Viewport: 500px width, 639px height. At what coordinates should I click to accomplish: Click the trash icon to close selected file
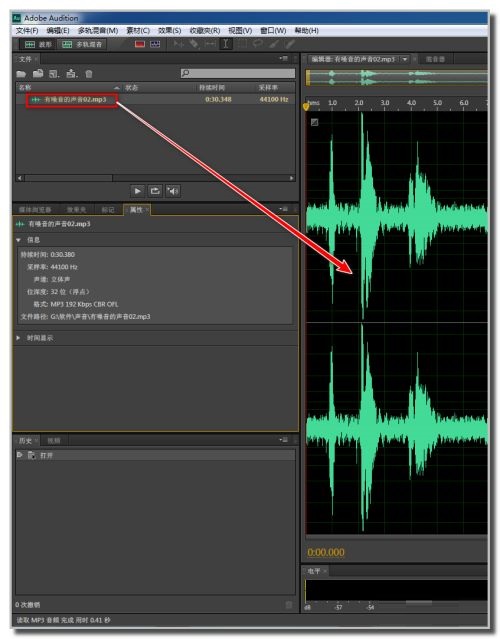coord(89,74)
